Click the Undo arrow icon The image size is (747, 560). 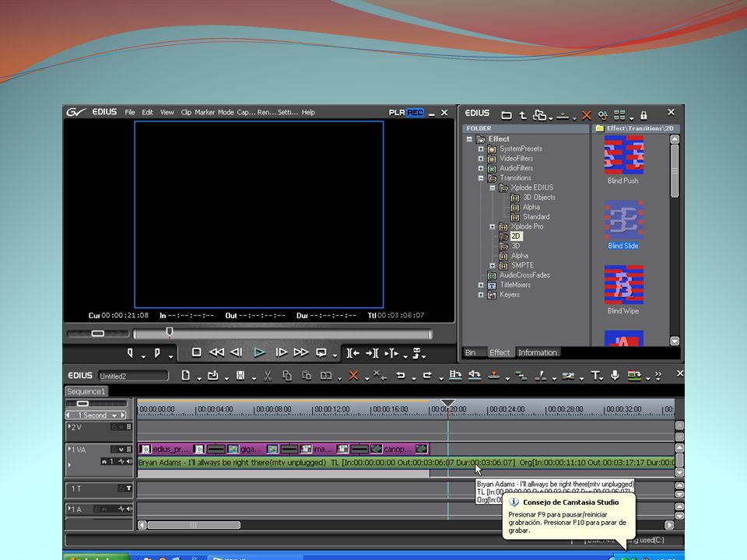click(401, 376)
